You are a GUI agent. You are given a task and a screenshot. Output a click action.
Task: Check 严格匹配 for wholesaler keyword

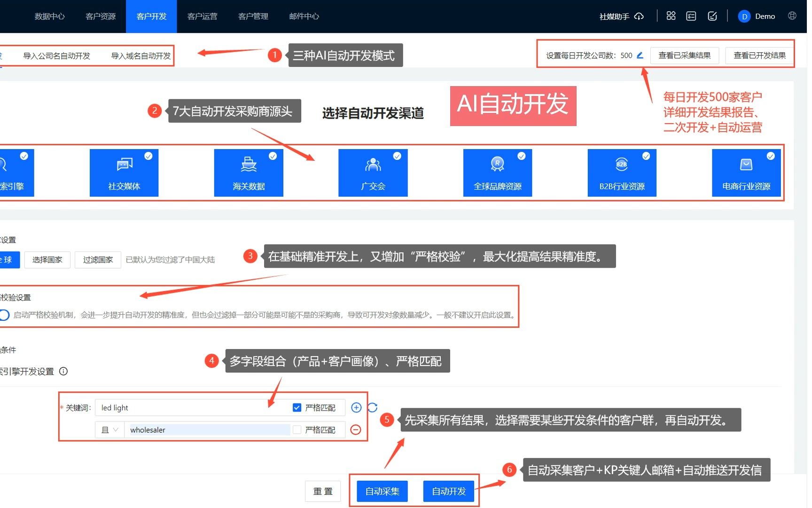297,429
